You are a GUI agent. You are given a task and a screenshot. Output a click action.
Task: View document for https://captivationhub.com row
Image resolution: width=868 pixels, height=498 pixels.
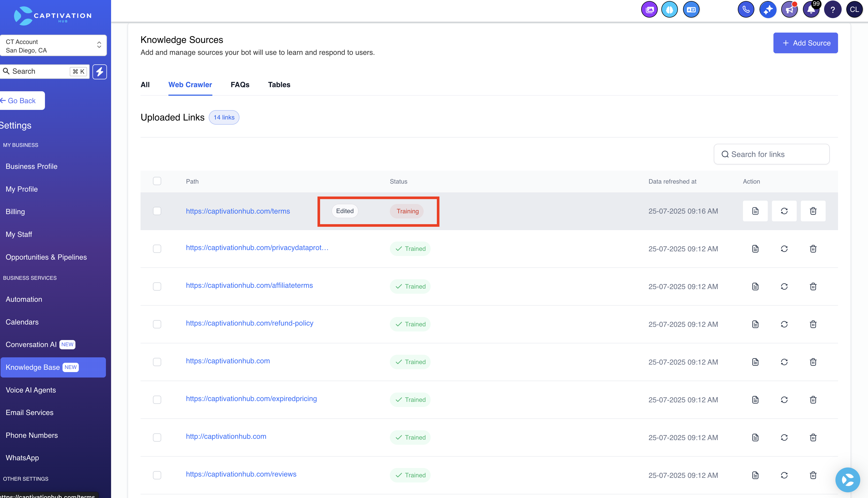point(755,362)
